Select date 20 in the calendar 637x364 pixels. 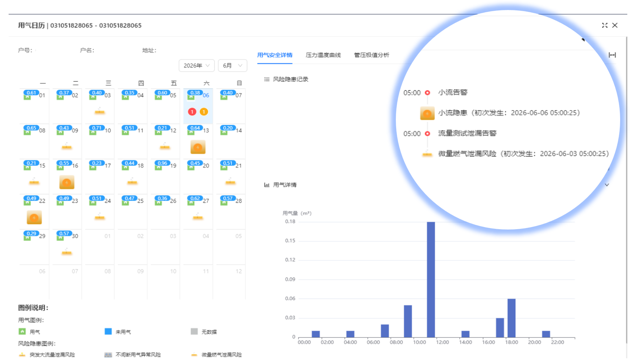click(x=206, y=166)
